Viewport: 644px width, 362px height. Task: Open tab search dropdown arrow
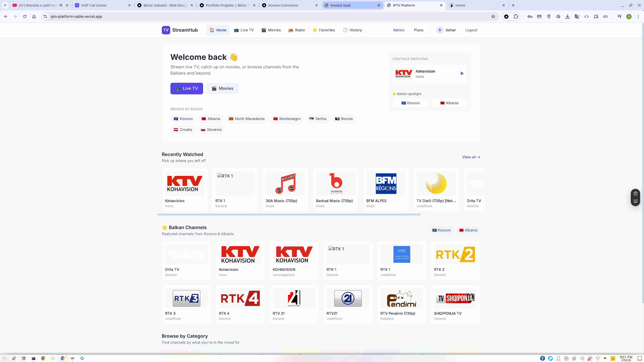pyautogui.click(x=5, y=5)
